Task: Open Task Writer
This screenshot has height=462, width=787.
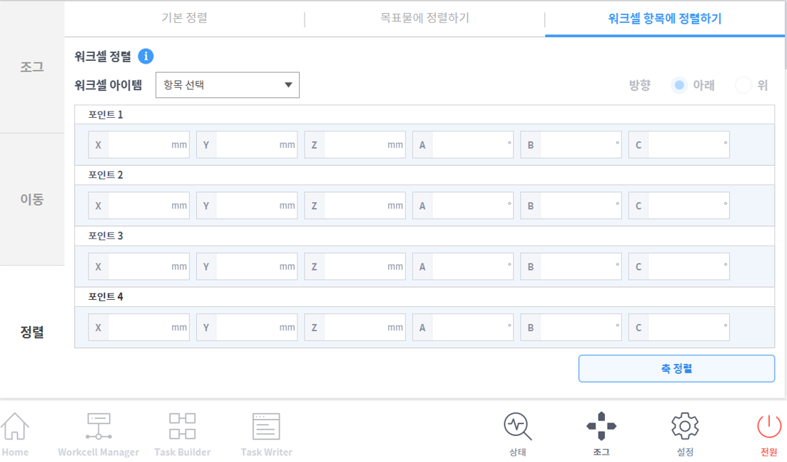Action: tap(266, 432)
